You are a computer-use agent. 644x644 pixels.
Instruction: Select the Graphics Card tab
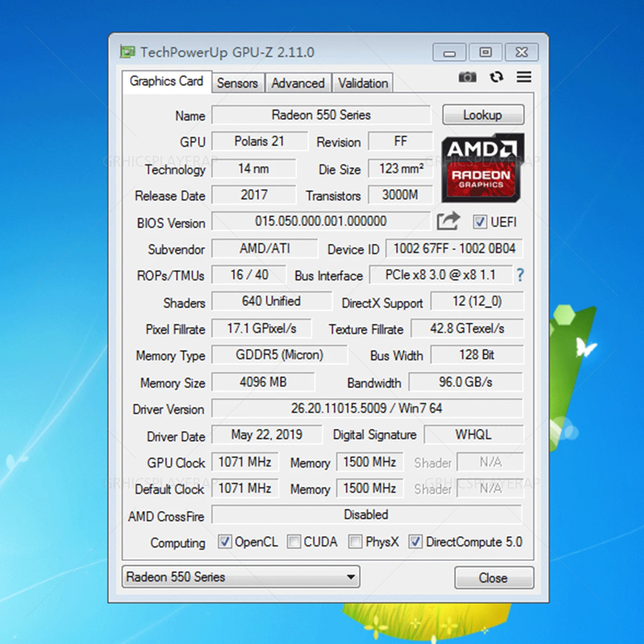point(167,81)
